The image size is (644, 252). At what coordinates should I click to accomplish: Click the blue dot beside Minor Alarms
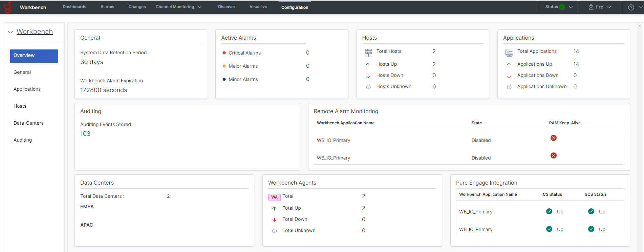tap(224, 79)
